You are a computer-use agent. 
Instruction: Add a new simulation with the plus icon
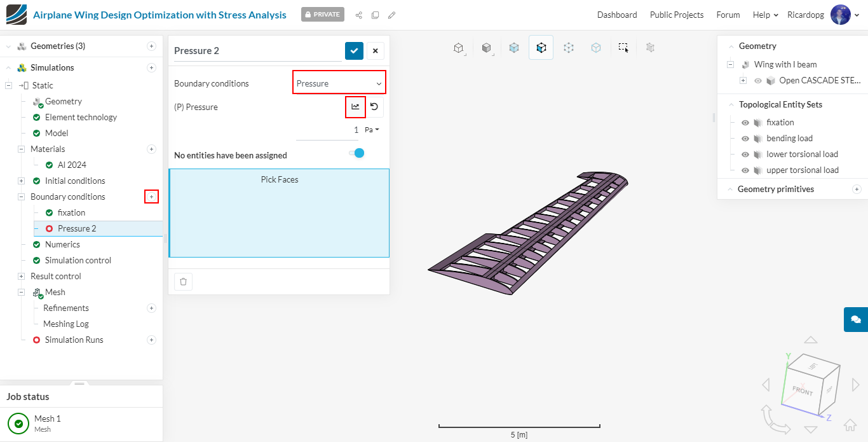tap(151, 67)
